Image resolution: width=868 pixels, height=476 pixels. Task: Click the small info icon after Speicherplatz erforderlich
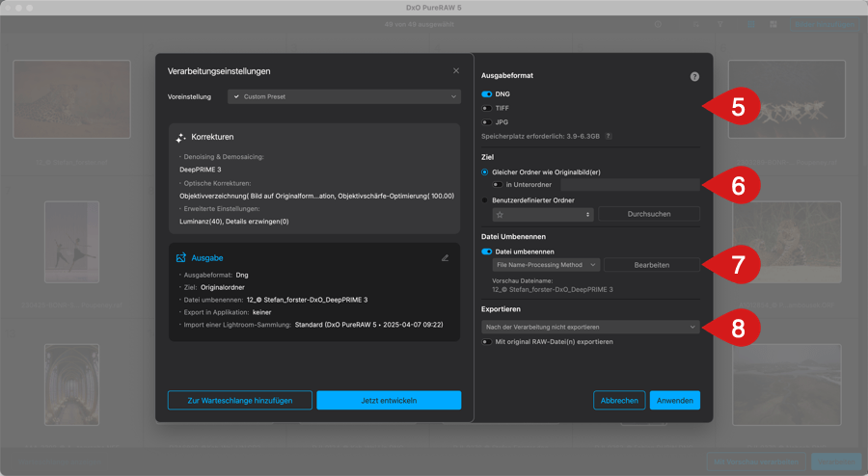point(609,136)
